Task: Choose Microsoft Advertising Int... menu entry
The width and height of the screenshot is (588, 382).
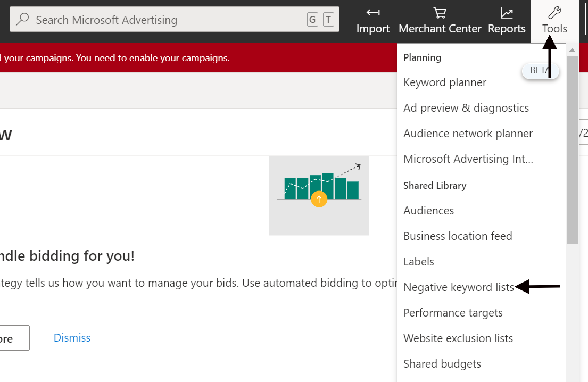Action: click(x=468, y=159)
